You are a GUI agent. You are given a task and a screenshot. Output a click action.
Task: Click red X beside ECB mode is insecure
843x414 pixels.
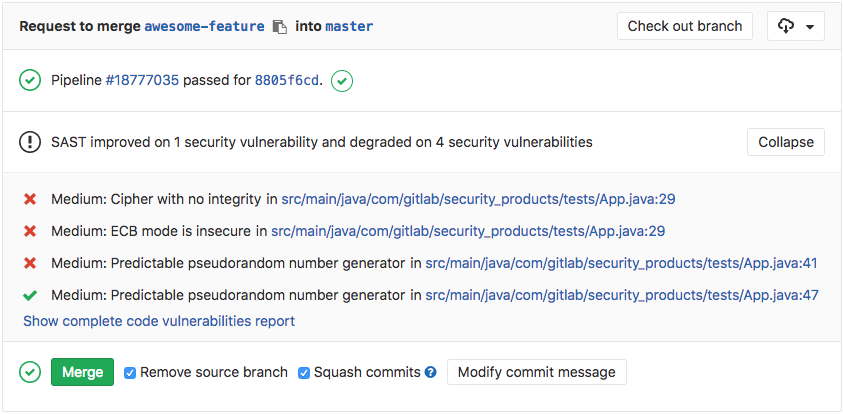[x=30, y=231]
